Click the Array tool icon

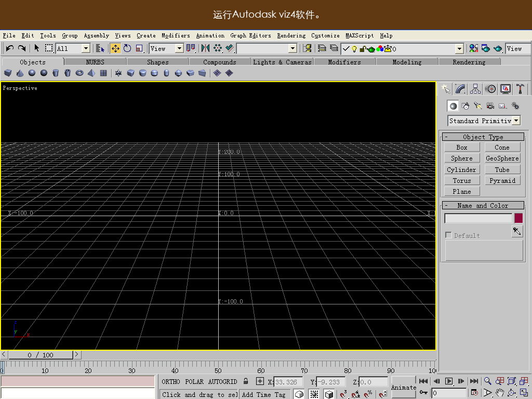(x=218, y=48)
